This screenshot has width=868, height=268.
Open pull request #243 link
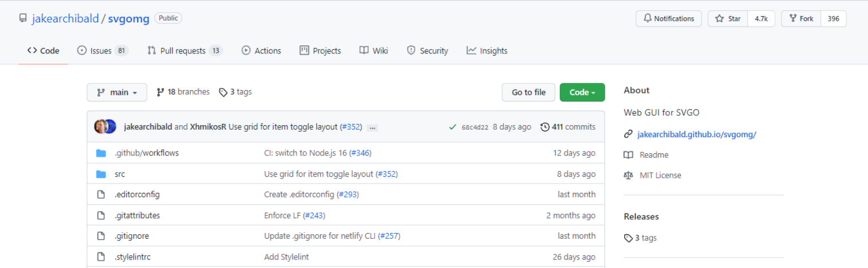coord(315,215)
